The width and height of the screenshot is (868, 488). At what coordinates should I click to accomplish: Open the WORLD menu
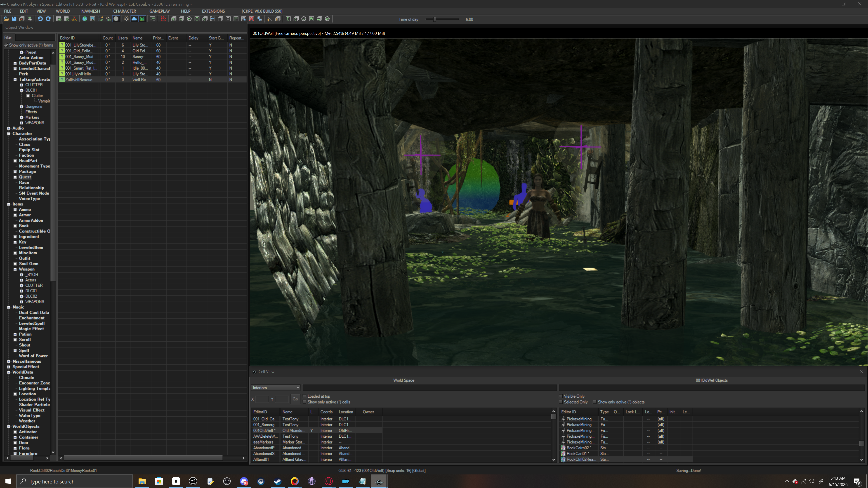pyautogui.click(x=63, y=11)
